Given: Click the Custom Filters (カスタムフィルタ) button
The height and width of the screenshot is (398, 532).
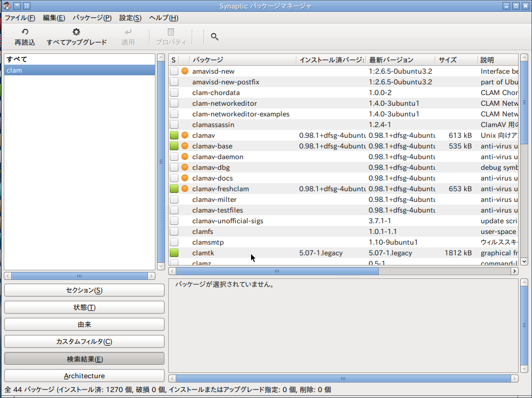Looking at the screenshot, I should [84, 341].
